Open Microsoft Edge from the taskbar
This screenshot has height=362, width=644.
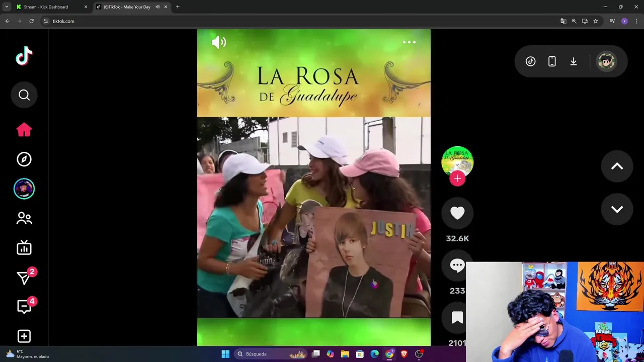point(374,354)
